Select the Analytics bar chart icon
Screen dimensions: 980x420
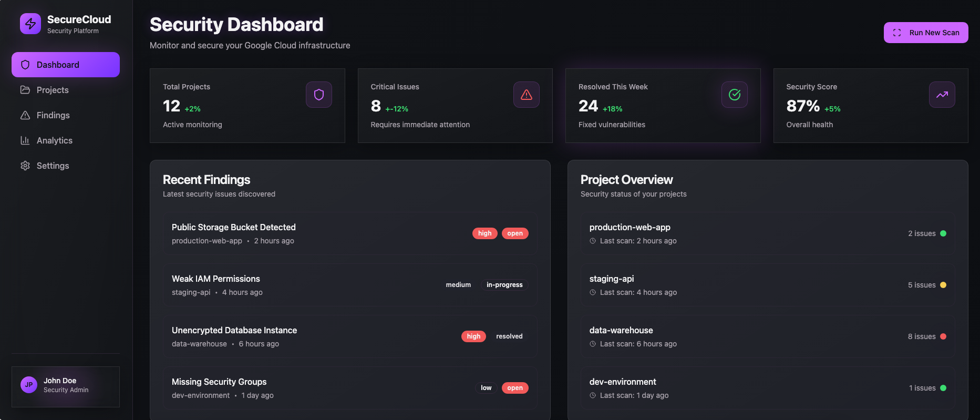click(x=25, y=140)
